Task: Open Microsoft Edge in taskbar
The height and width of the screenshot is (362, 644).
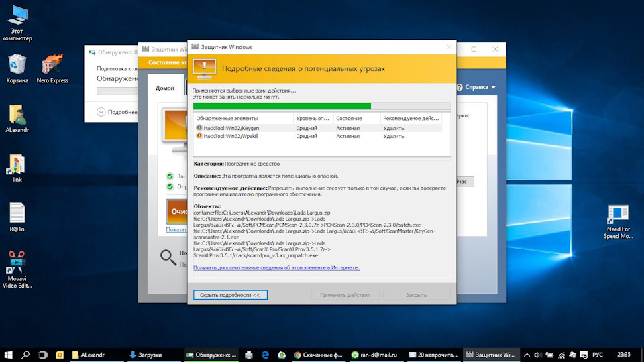Action: click(x=266, y=355)
